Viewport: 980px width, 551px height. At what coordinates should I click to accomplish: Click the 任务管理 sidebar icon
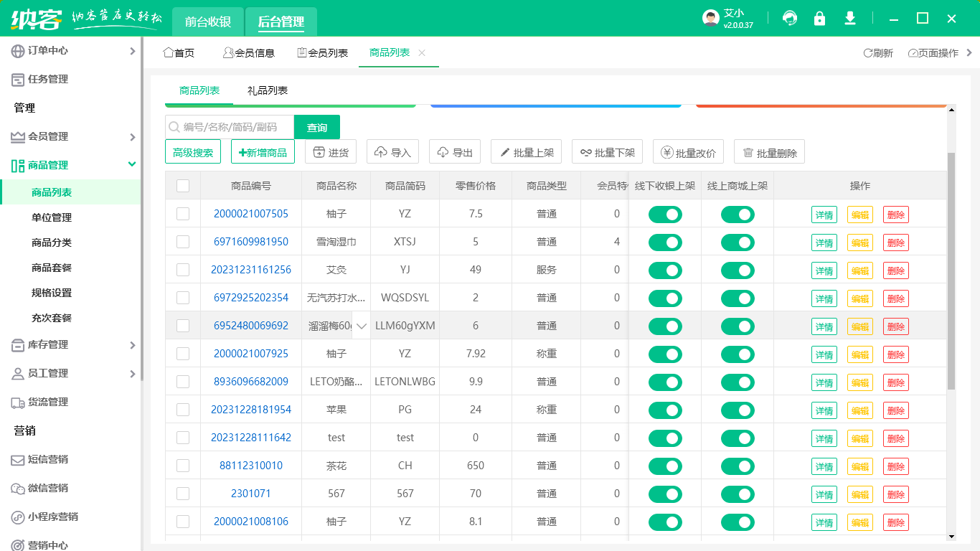coord(18,80)
